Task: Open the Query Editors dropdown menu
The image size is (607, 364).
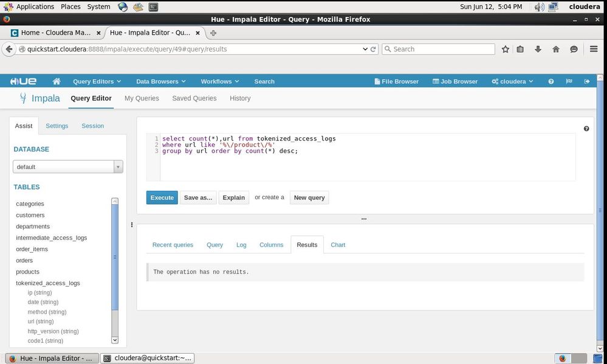Action: pyautogui.click(x=97, y=81)
